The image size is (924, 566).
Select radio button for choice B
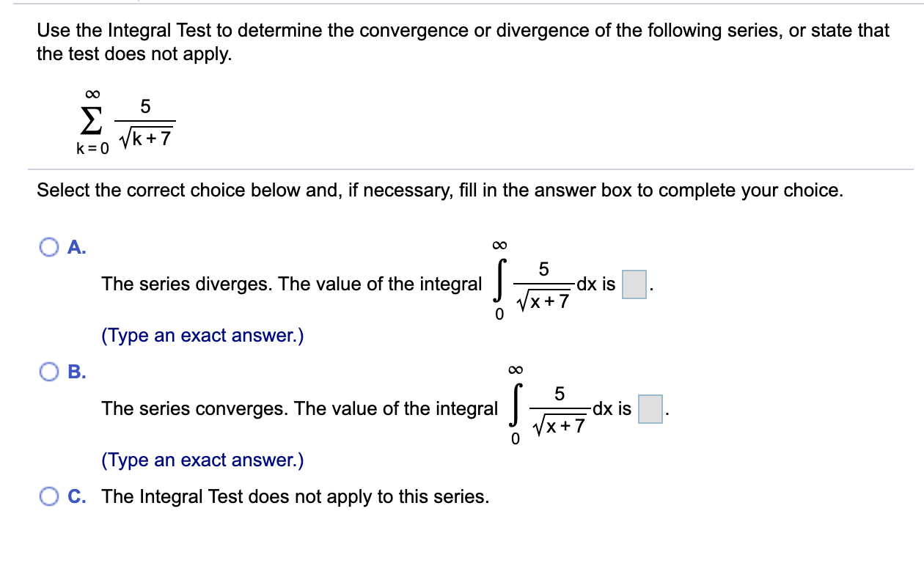coord(50,372)
